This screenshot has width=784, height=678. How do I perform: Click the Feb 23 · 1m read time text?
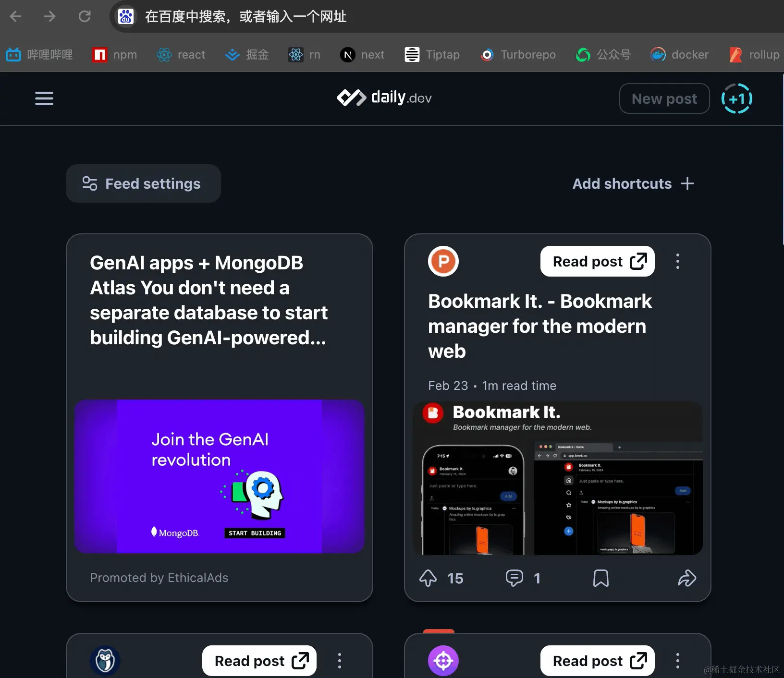point(492,386)
